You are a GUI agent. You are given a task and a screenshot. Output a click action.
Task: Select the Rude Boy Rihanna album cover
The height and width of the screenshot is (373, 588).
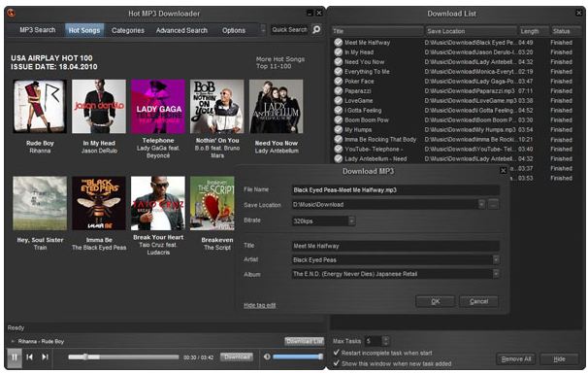click(40, 106)
